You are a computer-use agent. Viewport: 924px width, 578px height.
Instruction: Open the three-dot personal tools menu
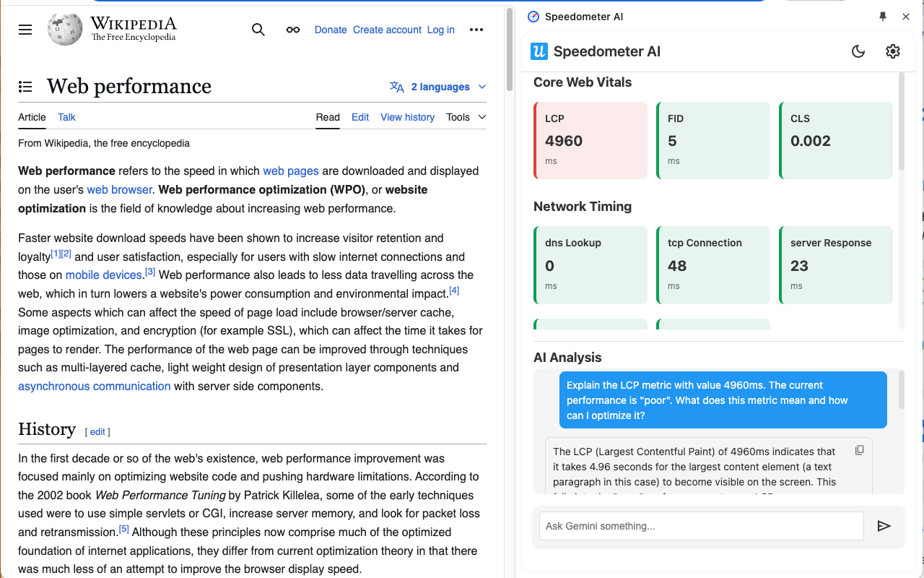pos(476,30)
